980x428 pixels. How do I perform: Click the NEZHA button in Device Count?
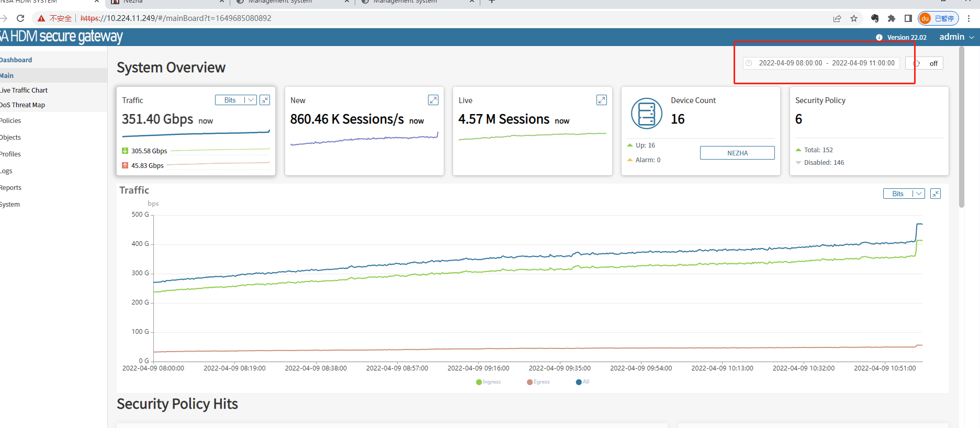click(737, 153)
